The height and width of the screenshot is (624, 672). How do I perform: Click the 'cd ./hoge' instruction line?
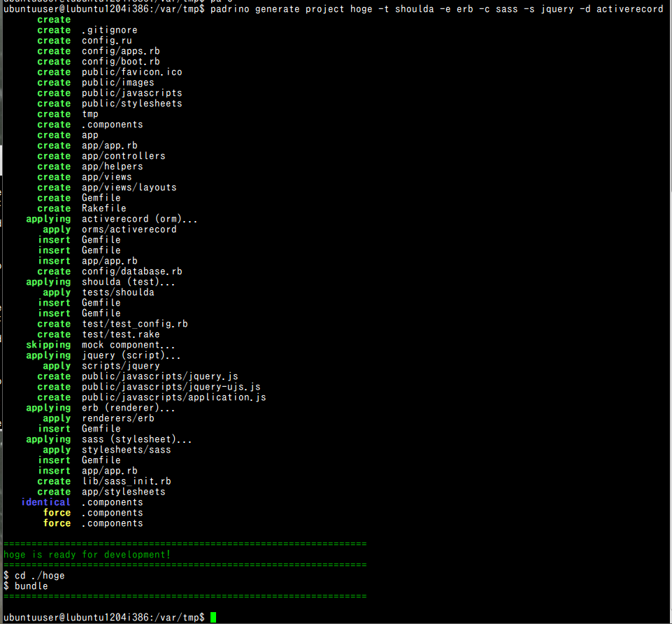point(34,576)
